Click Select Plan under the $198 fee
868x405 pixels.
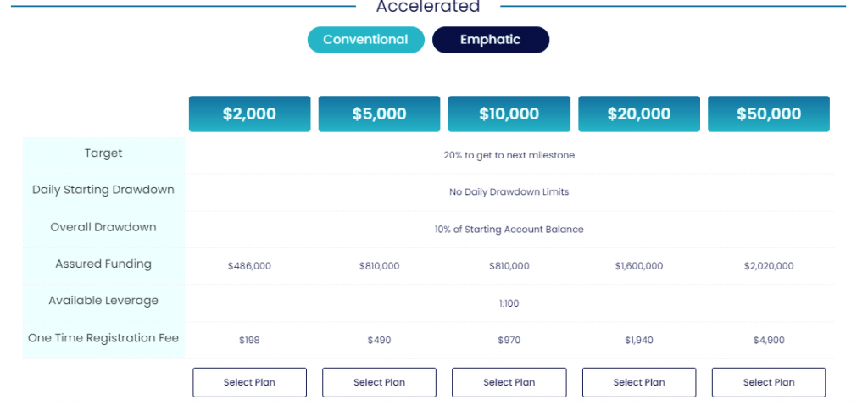point(250,382)
